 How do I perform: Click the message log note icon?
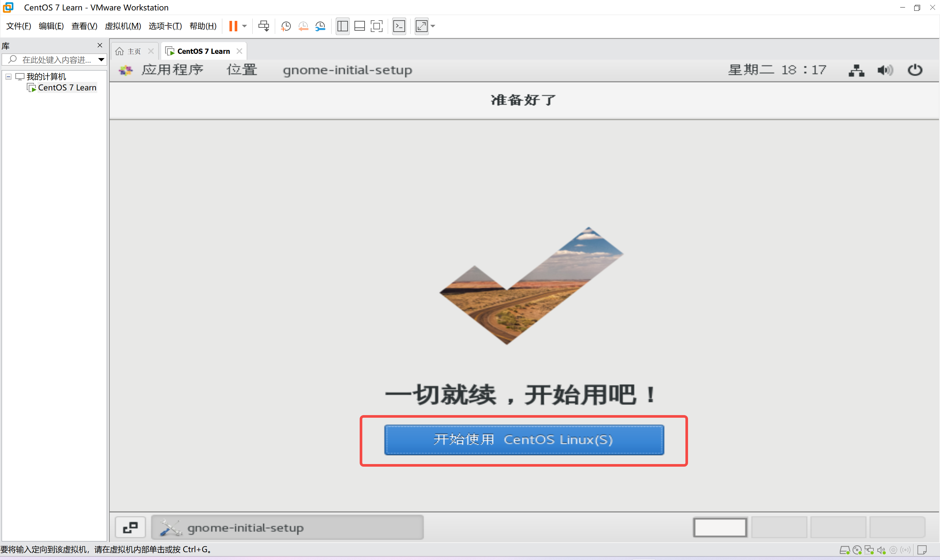click(922, 550)
